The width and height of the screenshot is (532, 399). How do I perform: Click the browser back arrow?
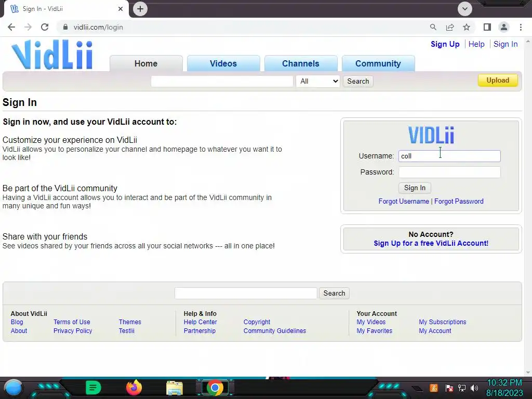pos(11,27)
